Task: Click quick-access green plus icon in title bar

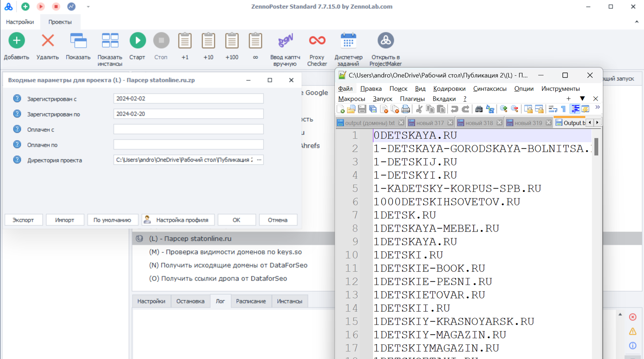Action: coord(25,7)
